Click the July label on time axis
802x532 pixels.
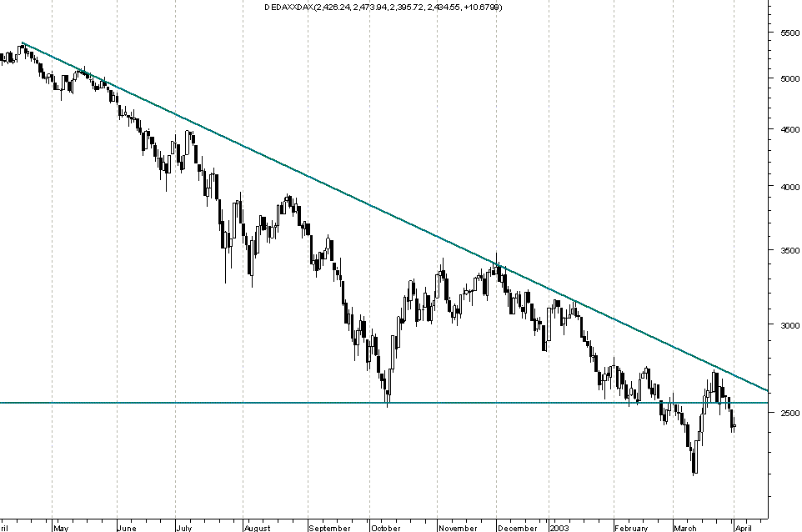click(x=183, y=528)
